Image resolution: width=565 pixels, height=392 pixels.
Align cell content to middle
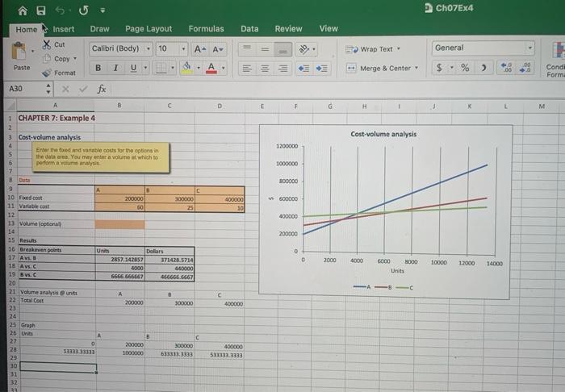(265, 49)
